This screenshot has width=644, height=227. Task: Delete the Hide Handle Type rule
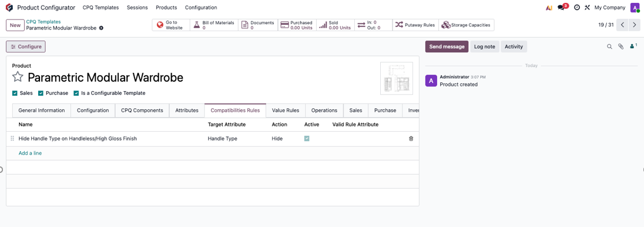411,139
